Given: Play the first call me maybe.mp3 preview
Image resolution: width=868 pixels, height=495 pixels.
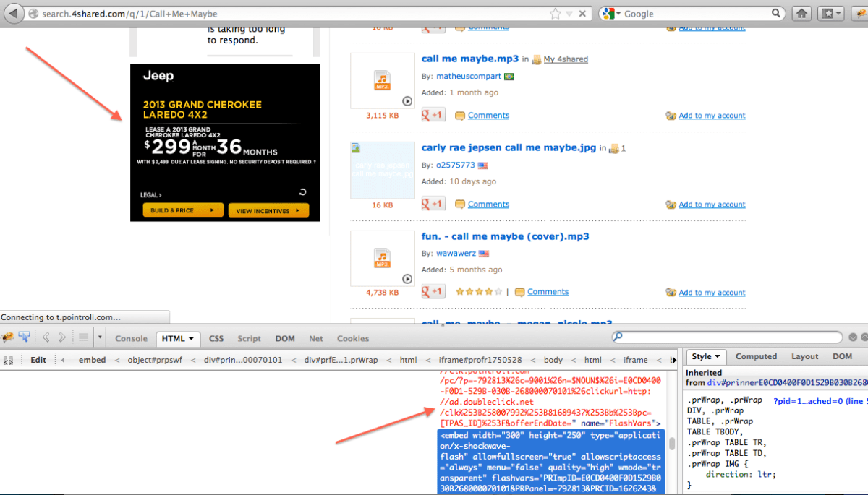Looking at the screenshot, I should (x=407, y=101).
